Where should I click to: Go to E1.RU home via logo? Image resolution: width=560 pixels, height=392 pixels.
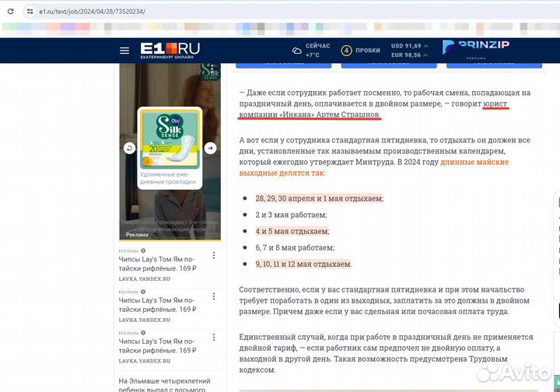(170, 51)
